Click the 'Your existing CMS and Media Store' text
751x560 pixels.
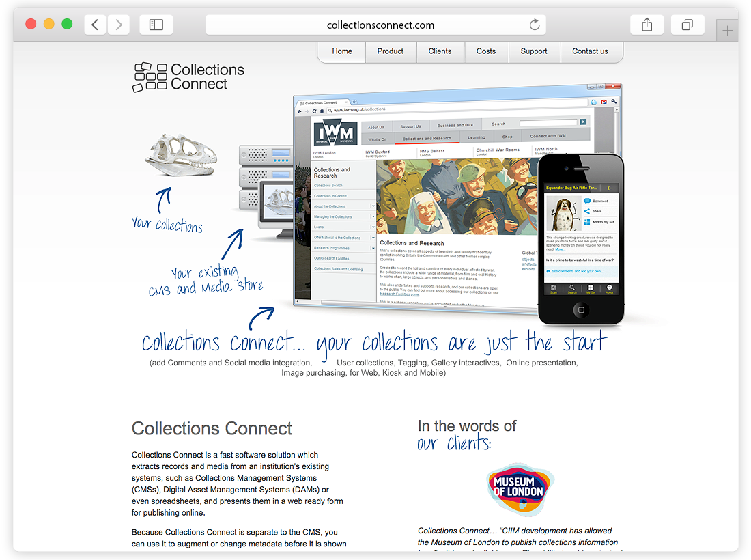click(206, 281)
